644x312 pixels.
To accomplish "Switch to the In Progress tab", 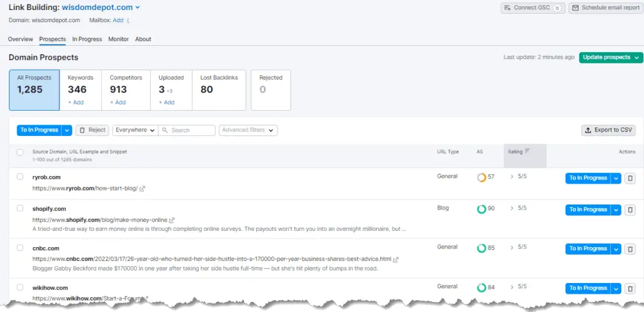I will (x=87, y=40).
